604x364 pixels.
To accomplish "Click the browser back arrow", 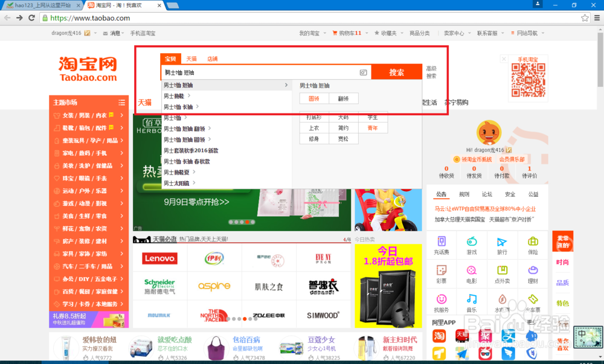I will click(x=7, y=18).
